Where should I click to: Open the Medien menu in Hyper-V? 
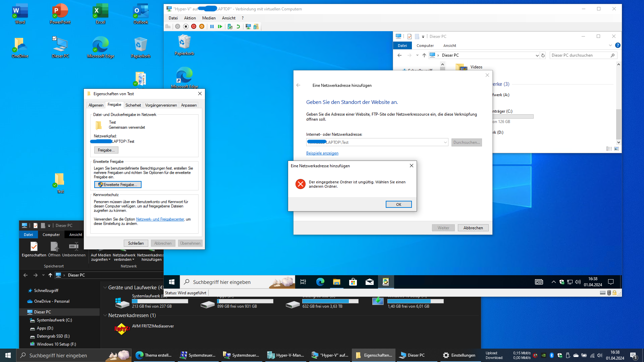click(x=209, y=18)
